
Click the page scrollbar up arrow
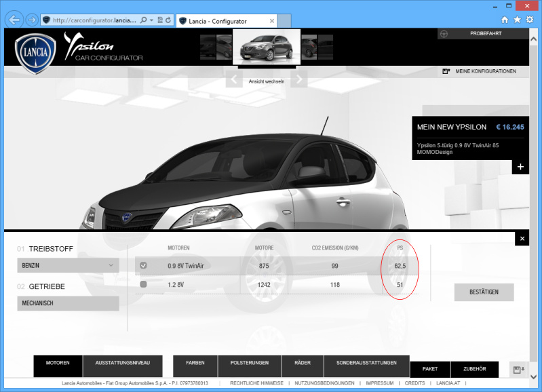(x=533, y=39)
